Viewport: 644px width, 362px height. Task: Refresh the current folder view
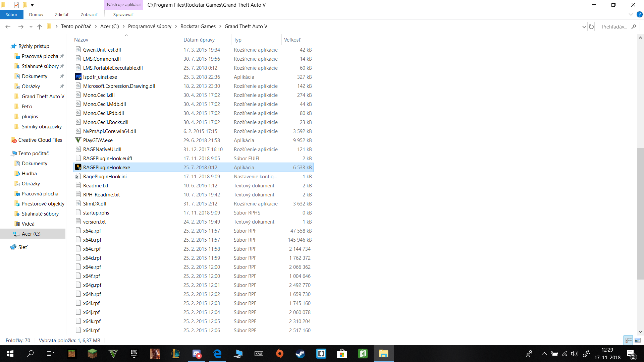(591, 26)
